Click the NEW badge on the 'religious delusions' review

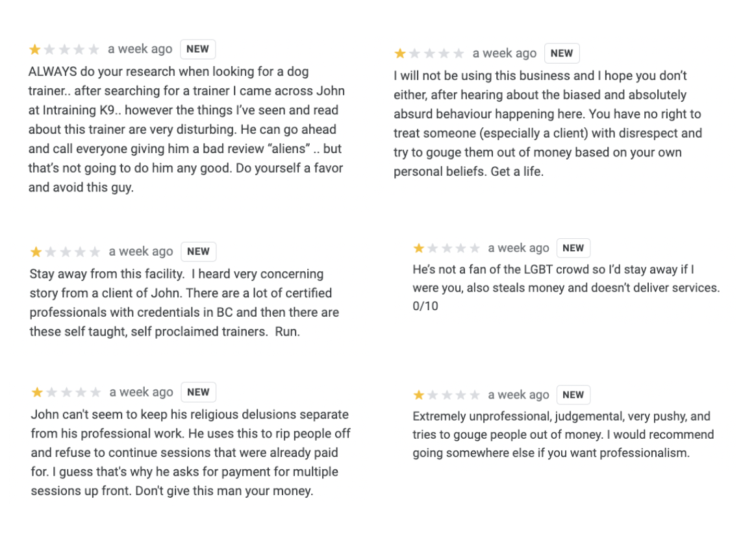[198, 392]
